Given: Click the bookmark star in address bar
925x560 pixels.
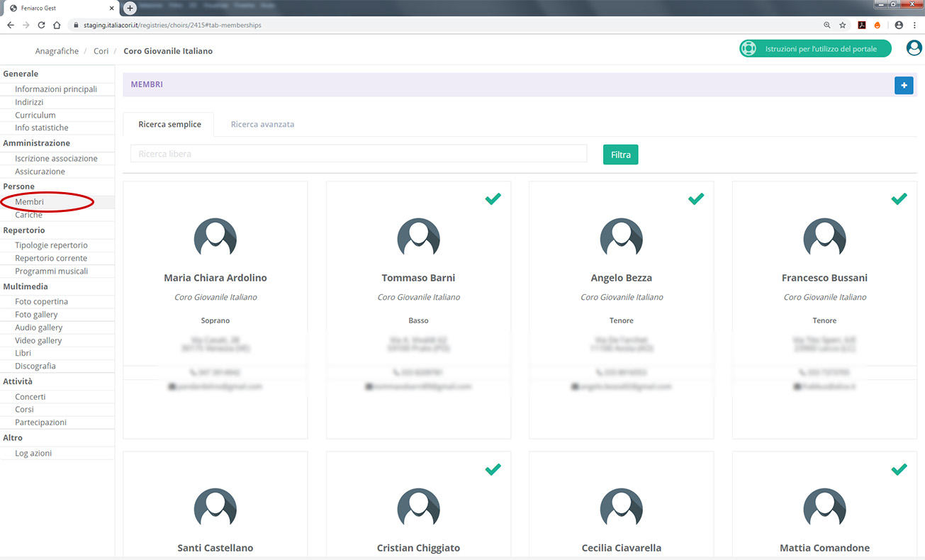Looking at the screenshot, I should tap(843, 25).
